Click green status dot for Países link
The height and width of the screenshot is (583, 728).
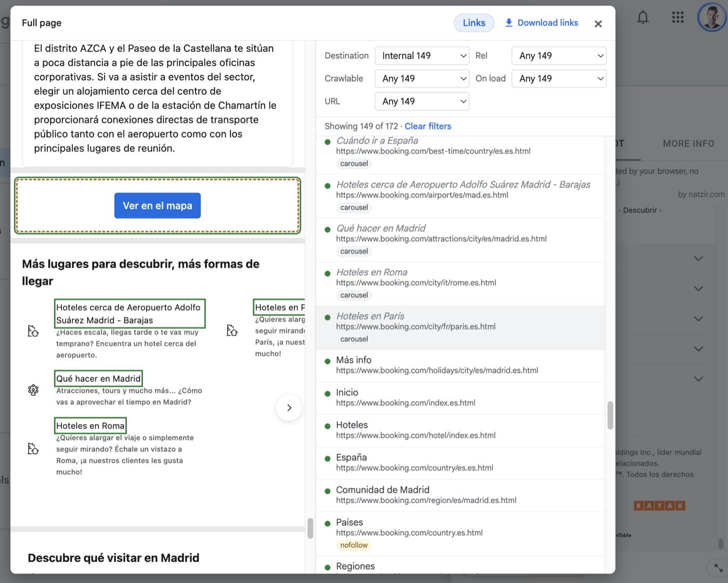(x=328, y=523)
